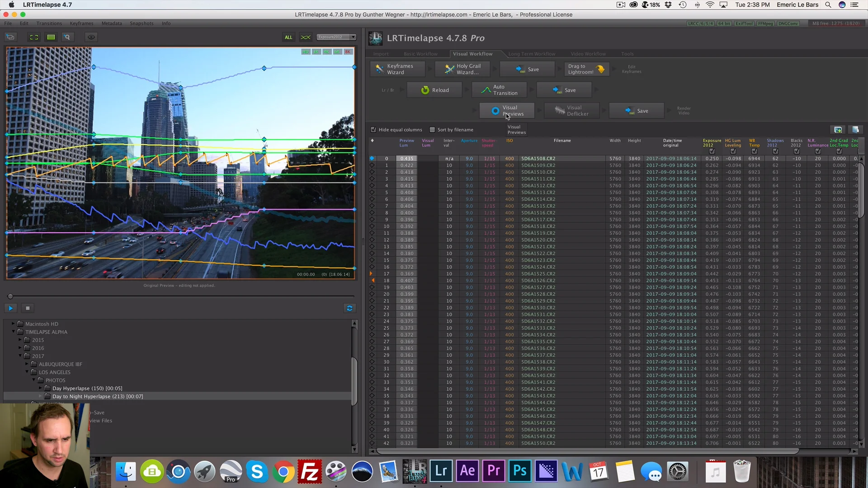The width and height of the screenshot is (868, 488).
Task: Open Skype from the dock
Action: pyautogui.click(x=257, y=471)
